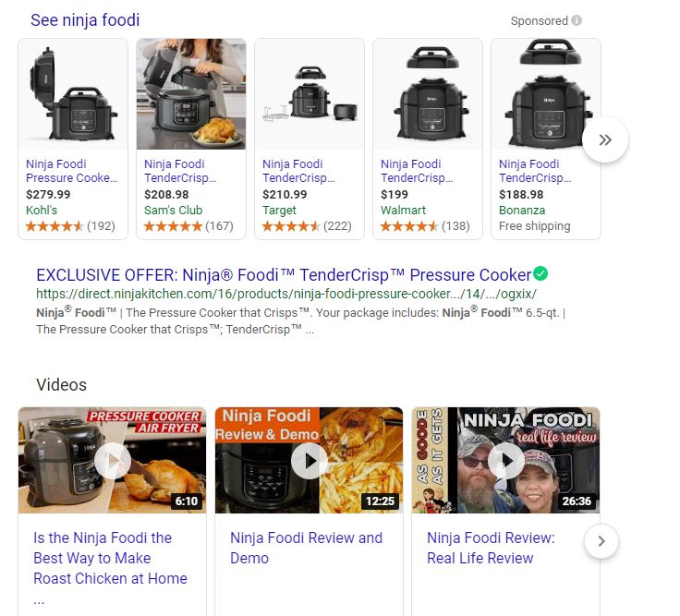Open Walmart Ninja Foodi TenderCrisp listing
The width and height of the screenshot is (680, 616).
coord(417,171)
